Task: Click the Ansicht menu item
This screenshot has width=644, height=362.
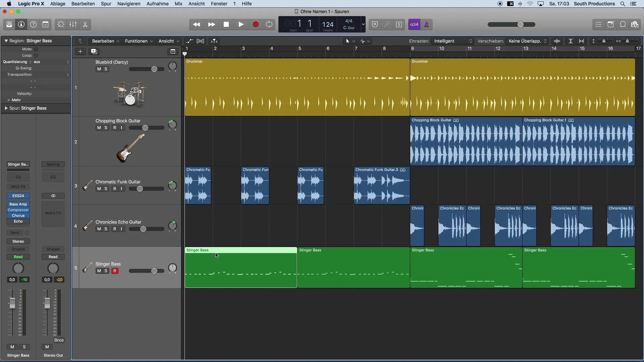Action: [x=196, y=4]
